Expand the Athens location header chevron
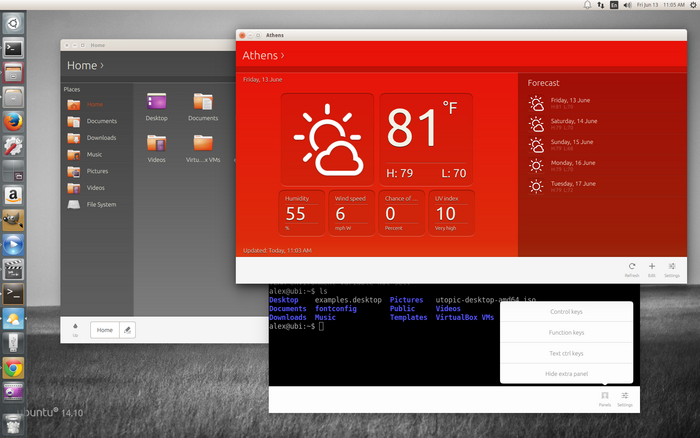Screen dimensions: 700x438 click(x=283, y=56)
